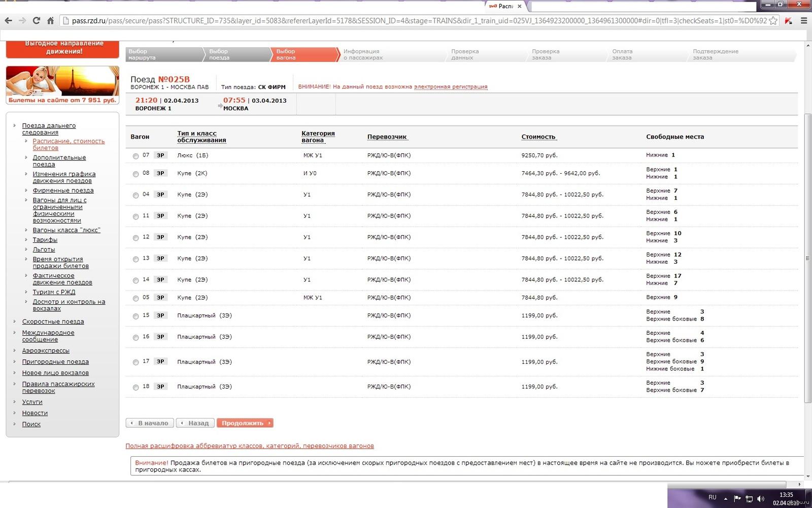Go to the Выбор маршрута step tab

[x=162, y=54]
